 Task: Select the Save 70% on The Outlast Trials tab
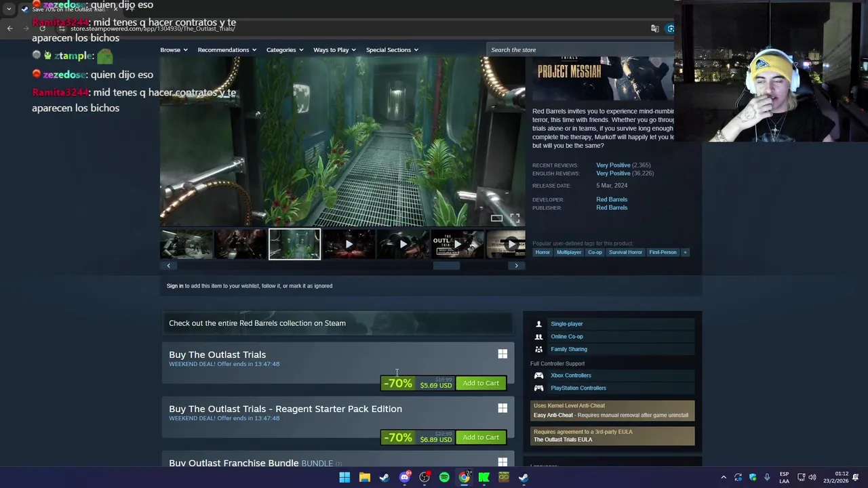[x=68, y=9]
